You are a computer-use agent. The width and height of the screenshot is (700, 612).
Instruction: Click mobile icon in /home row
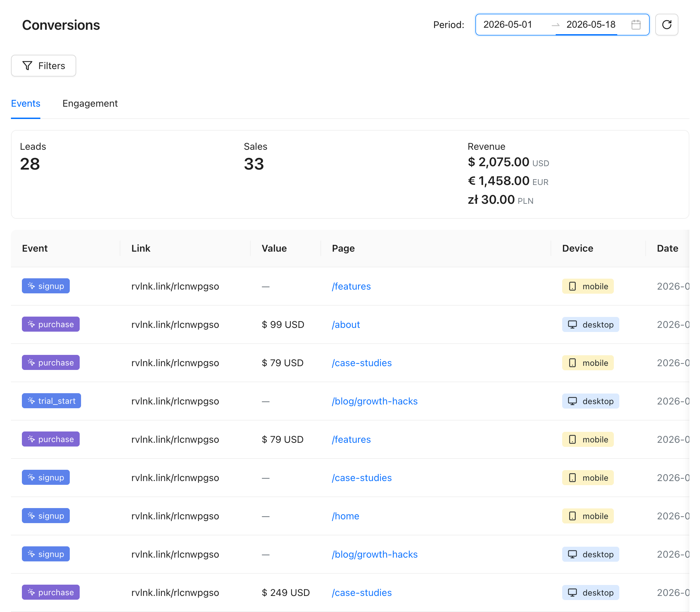point(572,516)
